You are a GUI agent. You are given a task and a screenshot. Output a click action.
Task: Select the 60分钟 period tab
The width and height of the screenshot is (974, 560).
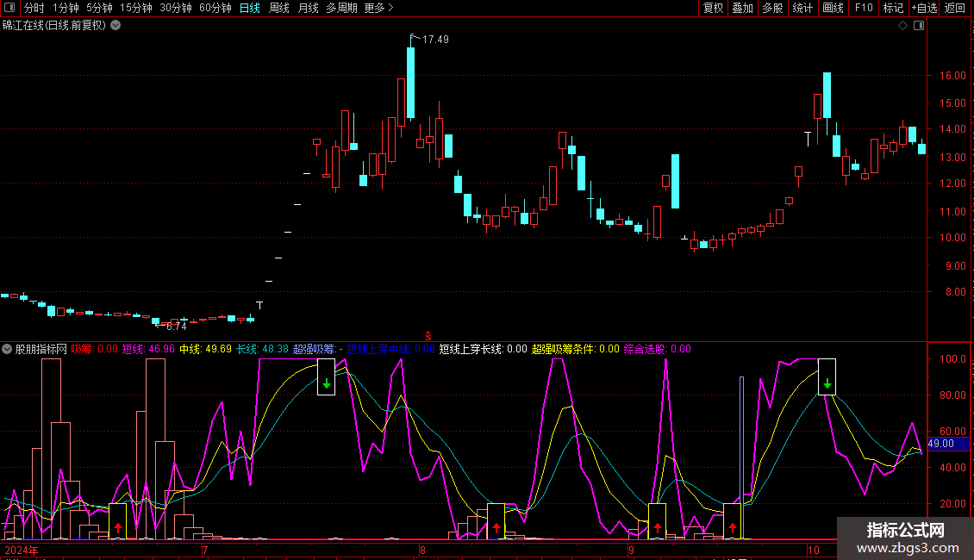point(215,8)
